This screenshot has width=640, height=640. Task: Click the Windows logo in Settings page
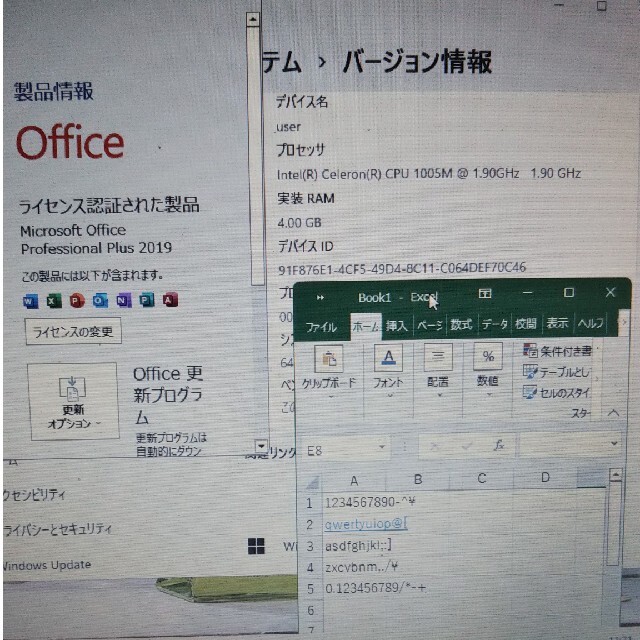click(256, 546)
